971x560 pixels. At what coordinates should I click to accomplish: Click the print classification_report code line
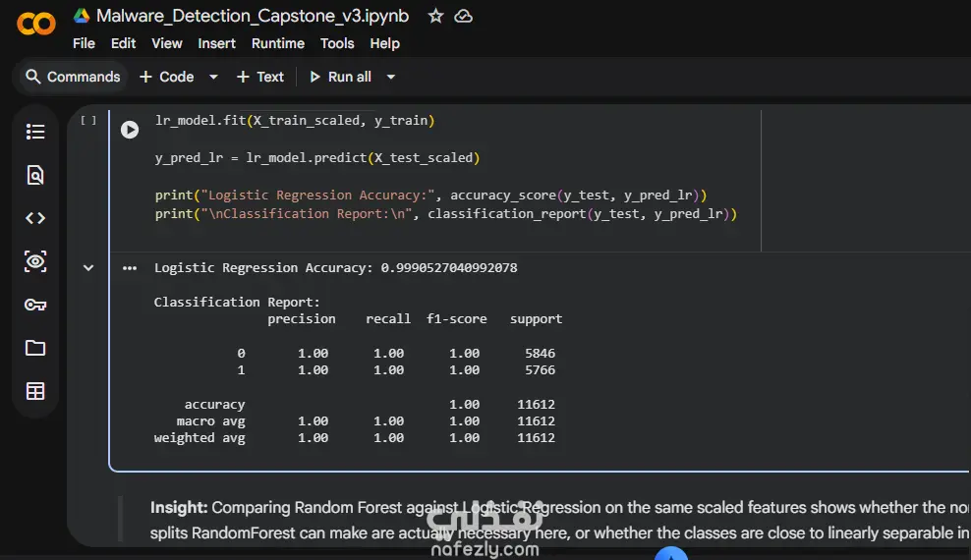pos(446,213)
